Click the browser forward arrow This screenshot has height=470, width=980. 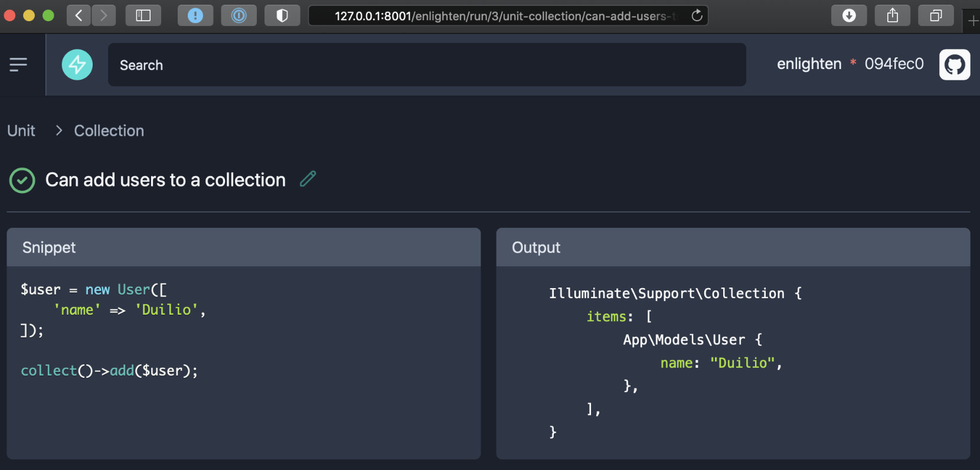point(104,15)
